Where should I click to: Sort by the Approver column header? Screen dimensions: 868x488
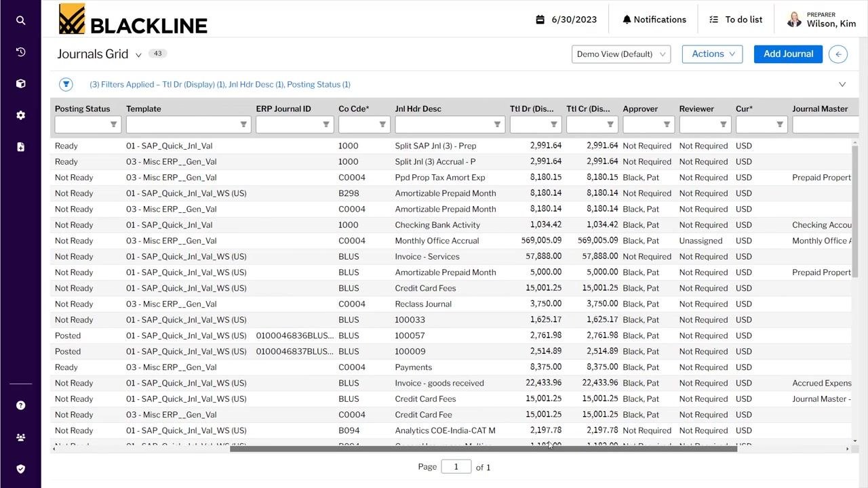pos(640,108)
